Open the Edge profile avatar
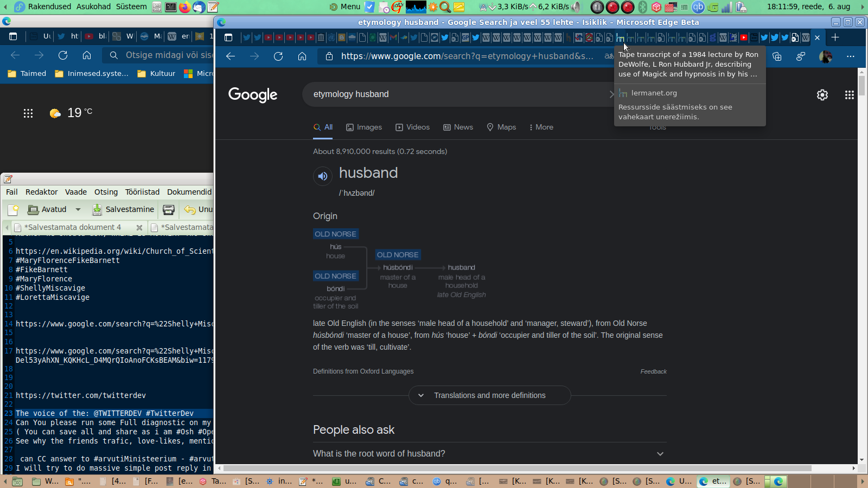 pos(826,56)
